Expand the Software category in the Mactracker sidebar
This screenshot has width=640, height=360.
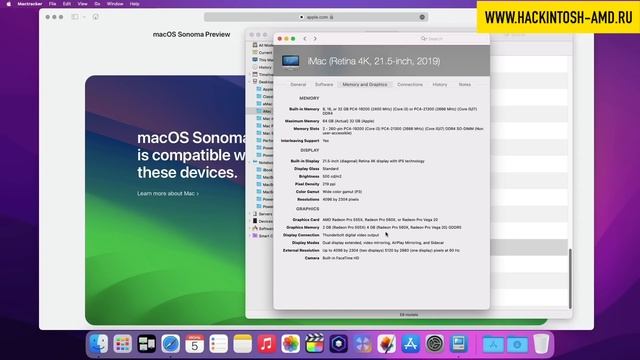click(x=250, y=229)
